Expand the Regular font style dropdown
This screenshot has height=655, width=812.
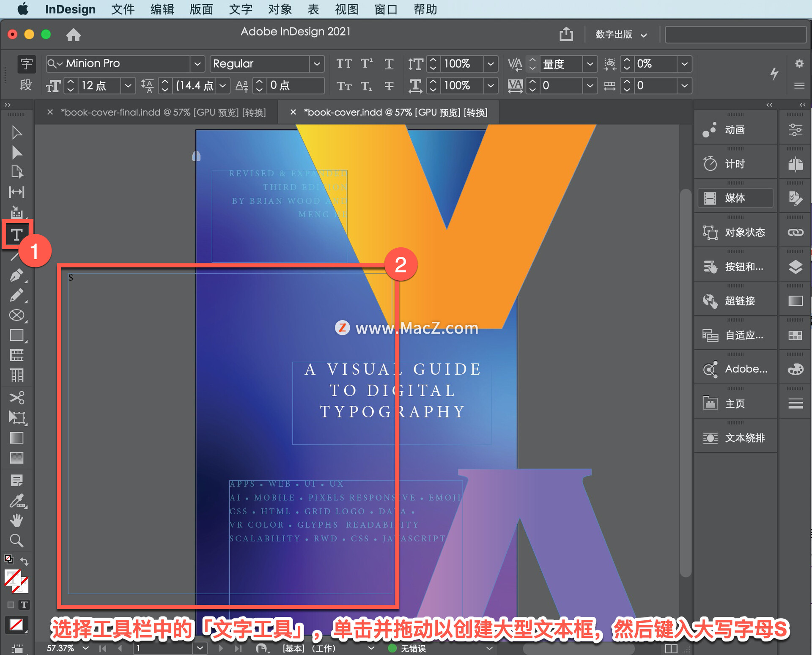click(317, 64)
